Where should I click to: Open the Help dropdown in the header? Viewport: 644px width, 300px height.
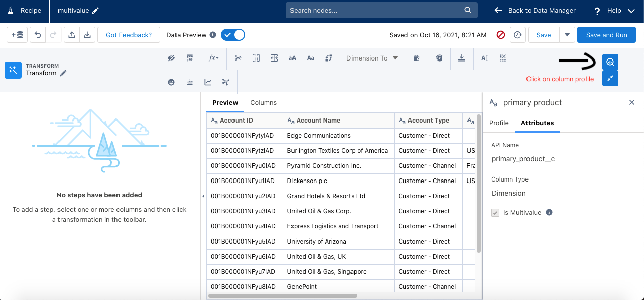(613, 11)
